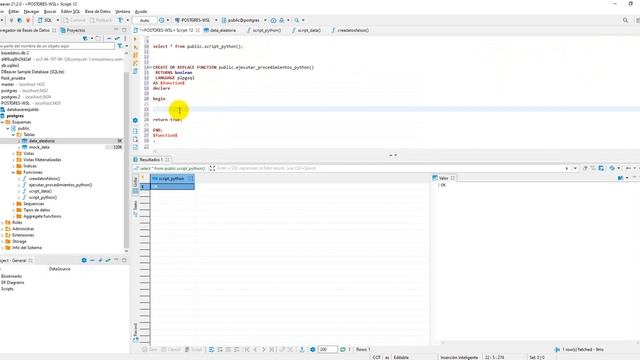Select the creadatosfalsos() function
640x360 pixels.
(44, 178)
